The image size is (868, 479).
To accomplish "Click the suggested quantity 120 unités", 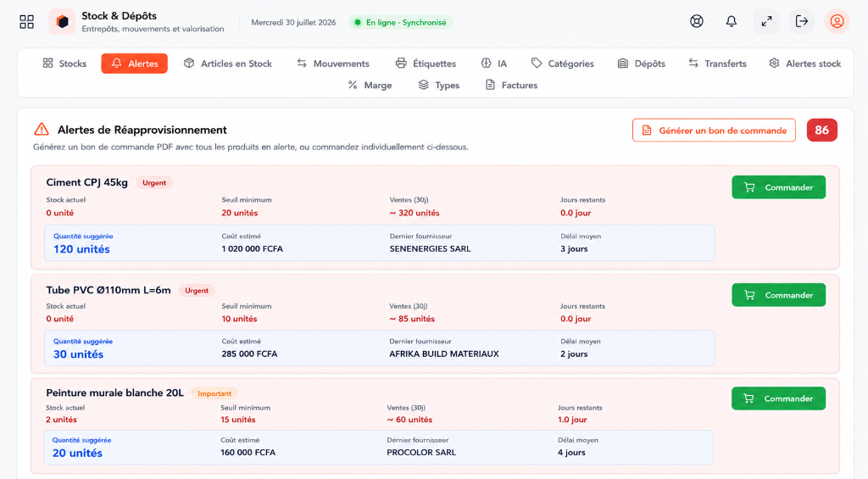I will point(81,249).
